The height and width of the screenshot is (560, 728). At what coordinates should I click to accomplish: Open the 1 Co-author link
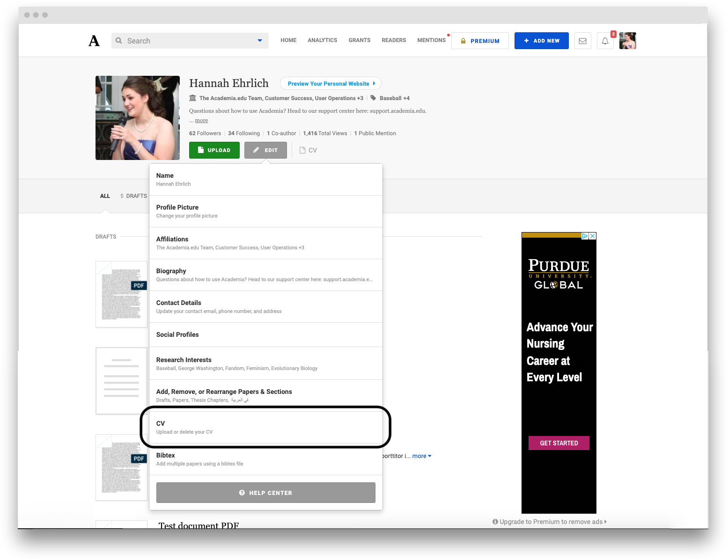click(281, 133)
